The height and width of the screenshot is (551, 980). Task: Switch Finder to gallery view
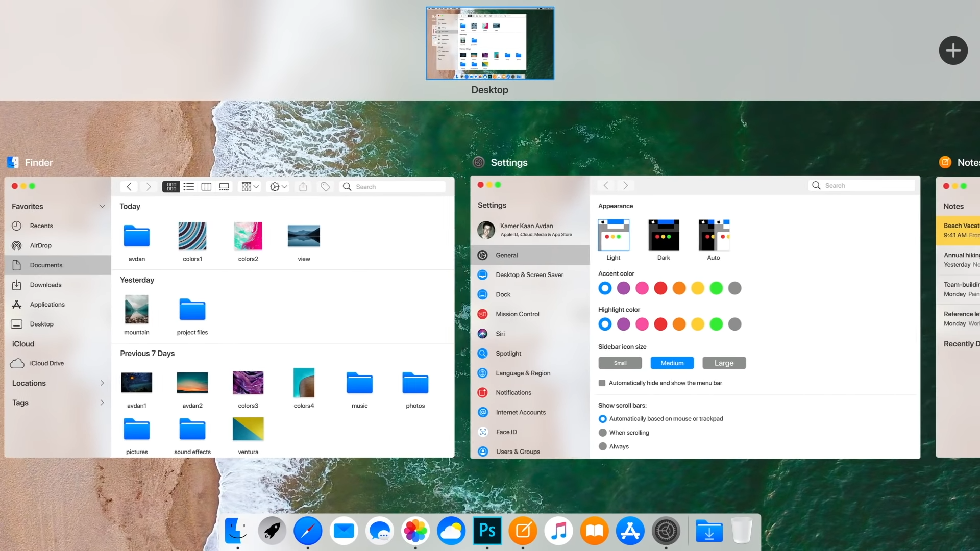[224, 187]
